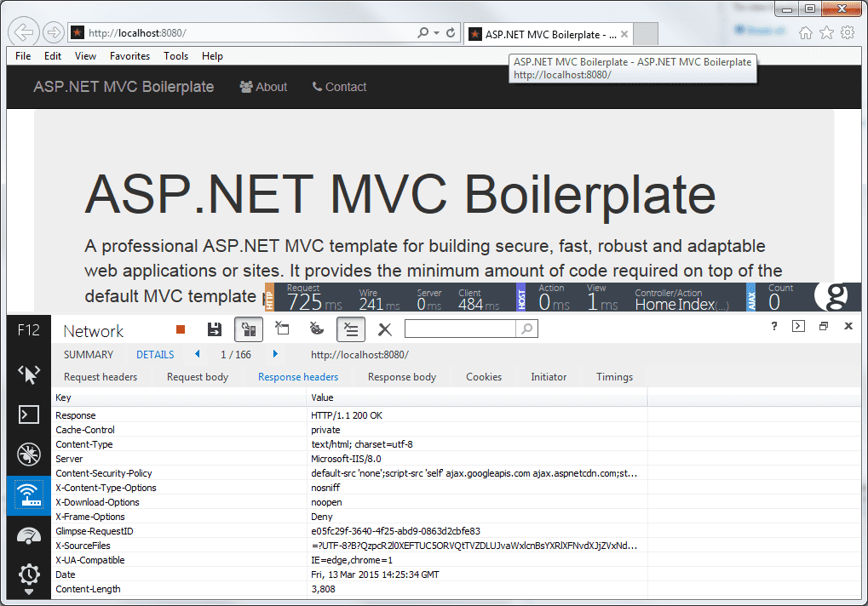Stop network traffic capturing

tap(181, 329)
